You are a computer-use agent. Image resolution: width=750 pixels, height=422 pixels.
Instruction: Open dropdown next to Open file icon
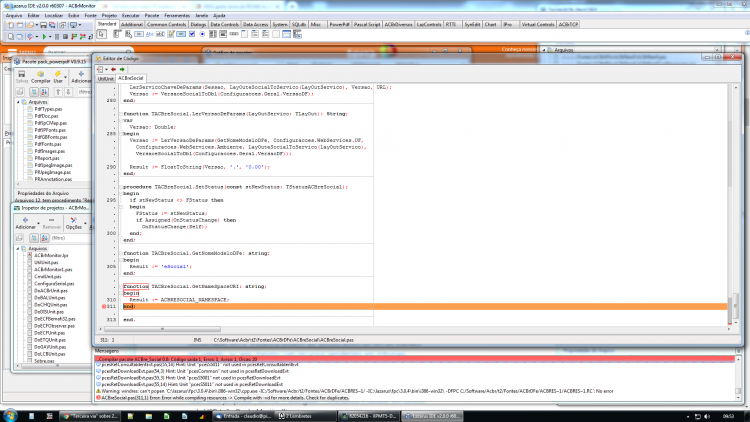(36, 25)
